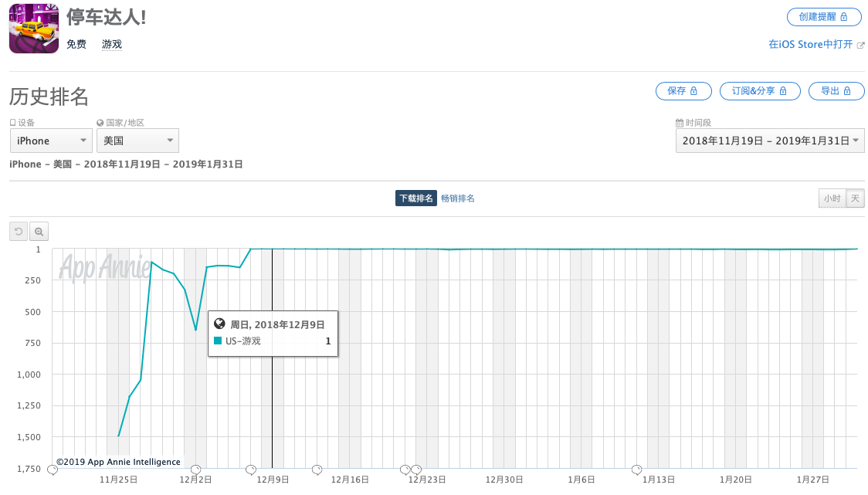Screen dimensions: 868x495
Task: Open the iPhone device dropdown
Action: point(52,141)
